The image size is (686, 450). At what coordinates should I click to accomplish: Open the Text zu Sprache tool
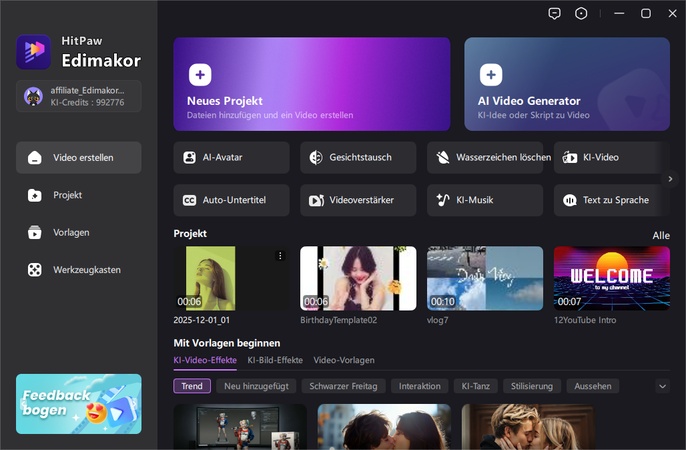click(608, 200)
